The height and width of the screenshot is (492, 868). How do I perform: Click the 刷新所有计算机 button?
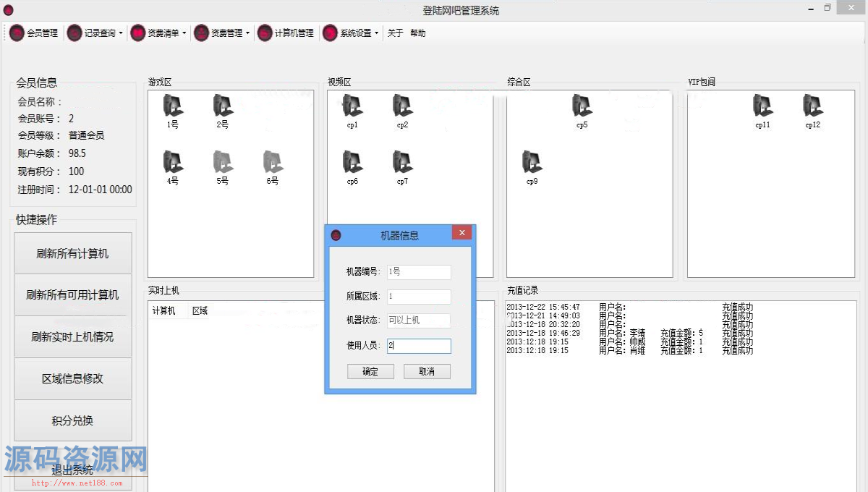point(72,253)
